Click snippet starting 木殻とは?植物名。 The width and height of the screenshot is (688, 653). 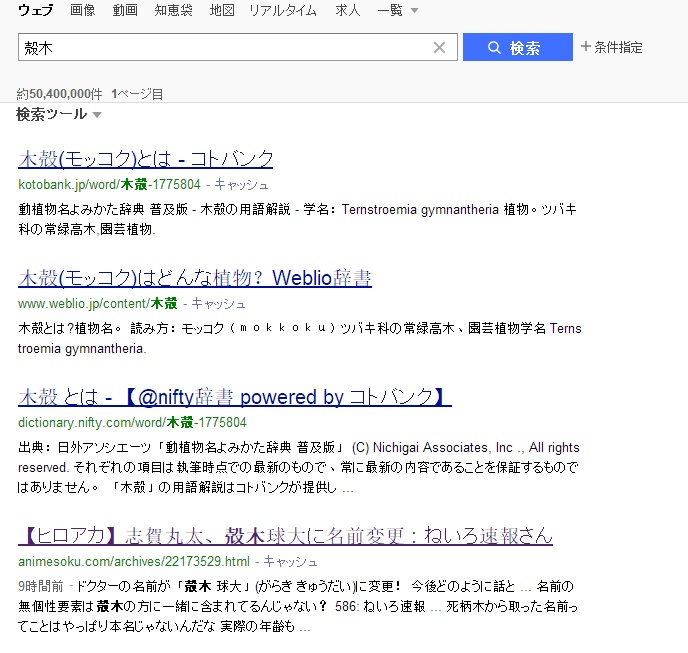[x=300, y=338]
